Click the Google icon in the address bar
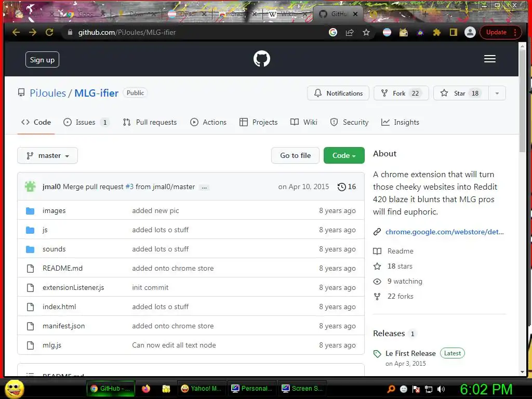The image size is (532, 399). [x=333, y=32]
